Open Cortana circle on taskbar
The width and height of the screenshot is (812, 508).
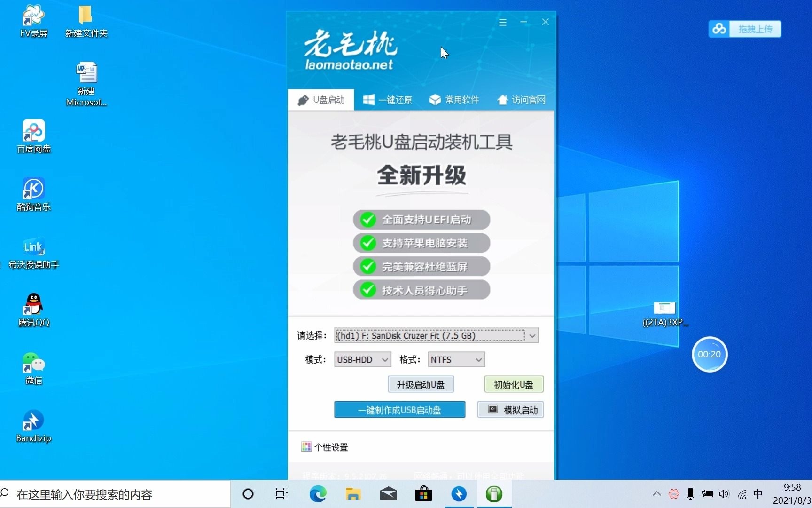(x=248, y=494)
